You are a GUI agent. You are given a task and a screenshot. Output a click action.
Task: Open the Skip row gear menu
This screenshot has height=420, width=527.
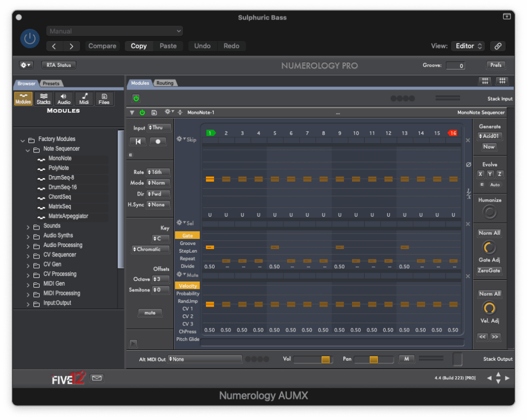pyautogui.click(x=181, y=139)
